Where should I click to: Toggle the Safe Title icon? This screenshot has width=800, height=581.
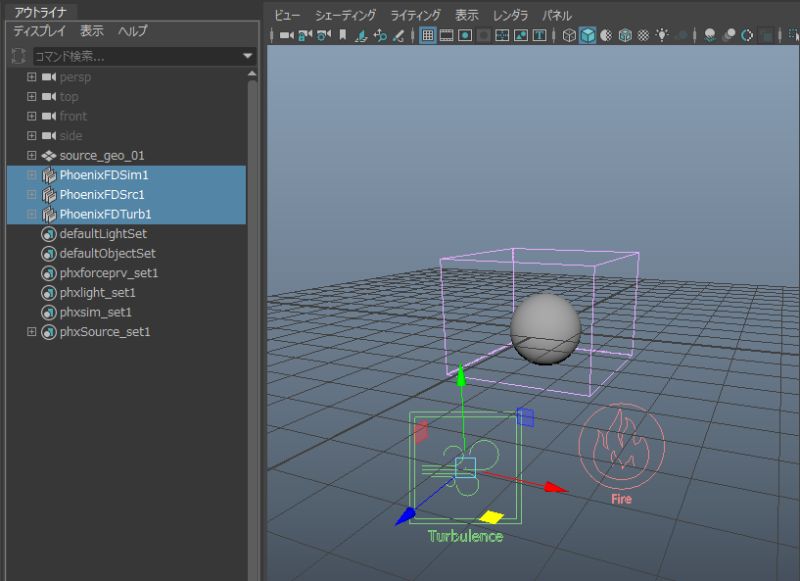[x=539, y=35]
